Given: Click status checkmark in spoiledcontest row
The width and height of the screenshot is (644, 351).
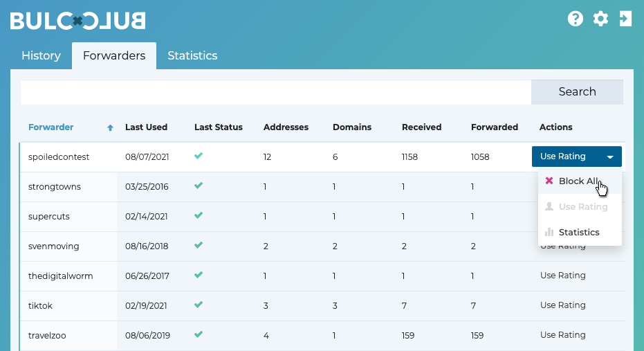Looking at the screenshot, I should coord(199,156).
